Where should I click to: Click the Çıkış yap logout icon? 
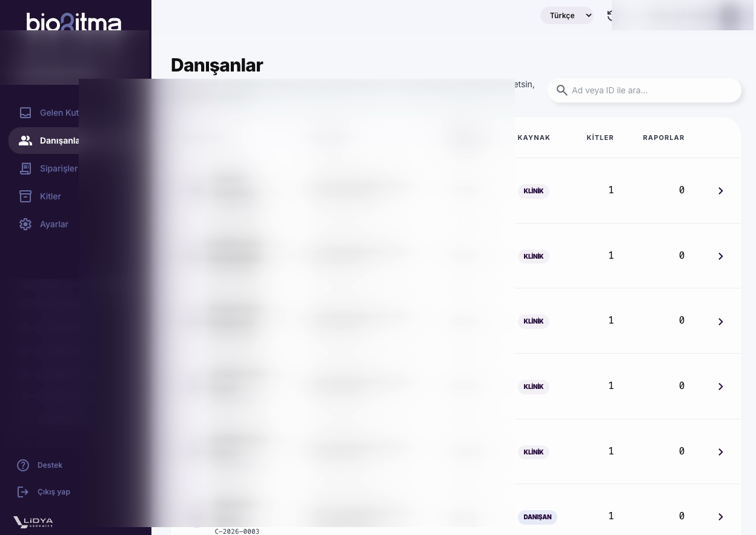pos(23,492)
